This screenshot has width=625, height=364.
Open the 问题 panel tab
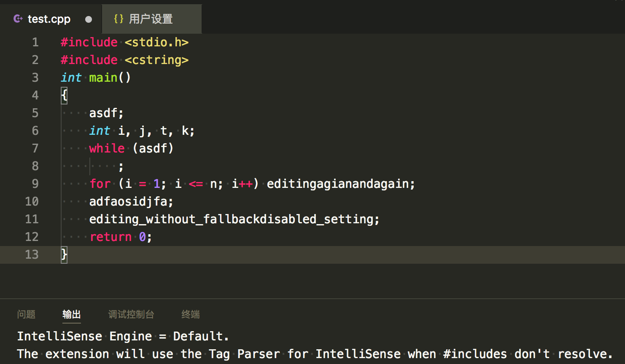click(26, 314)
